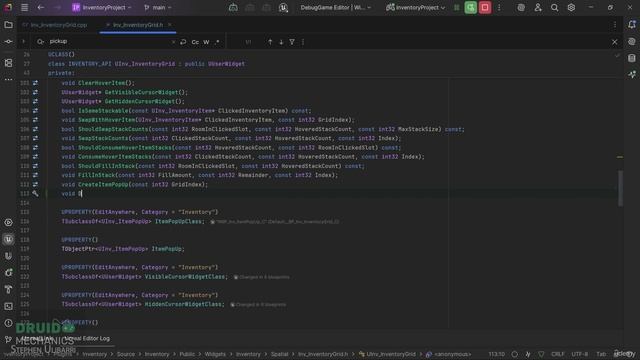640x360 pixels.
Task: Open the DebugGame Editor configuration dropdown
Action: pyautogui.click(x=336, y=7)
